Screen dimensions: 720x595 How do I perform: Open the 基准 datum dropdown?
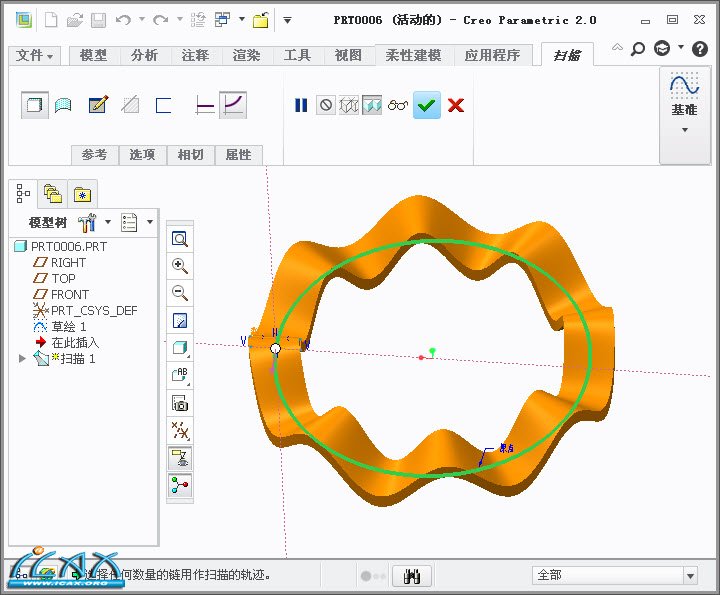click(685, 129)
